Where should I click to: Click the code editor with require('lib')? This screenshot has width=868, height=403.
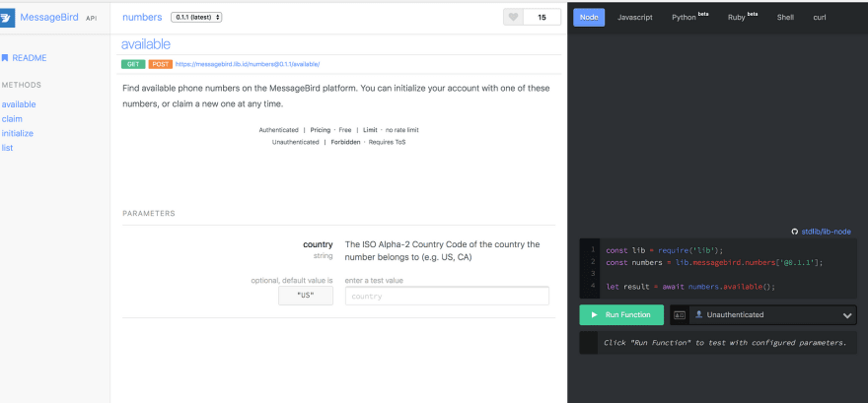pyautogui.click(x=718, y=268)
